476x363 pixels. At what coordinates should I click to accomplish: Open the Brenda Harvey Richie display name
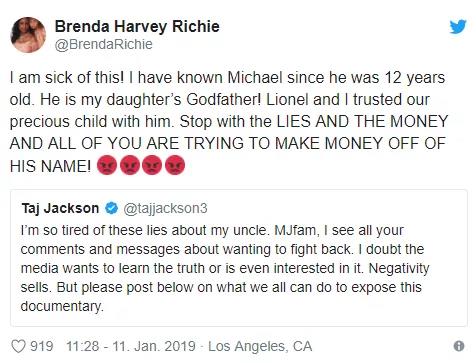point(137,26)
